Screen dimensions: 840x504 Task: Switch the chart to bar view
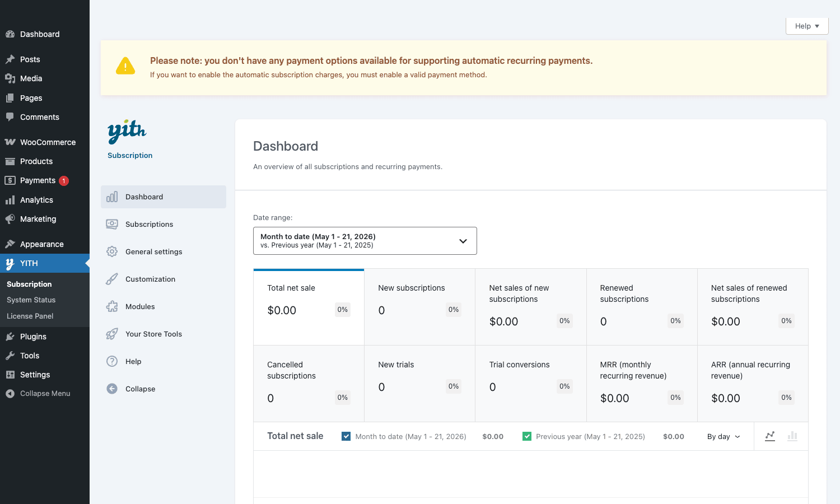tap(792, 436)
